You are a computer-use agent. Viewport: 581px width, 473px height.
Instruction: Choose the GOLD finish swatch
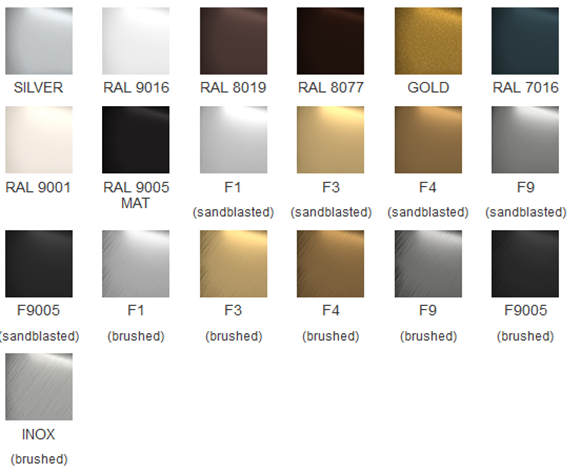(428, 41)
